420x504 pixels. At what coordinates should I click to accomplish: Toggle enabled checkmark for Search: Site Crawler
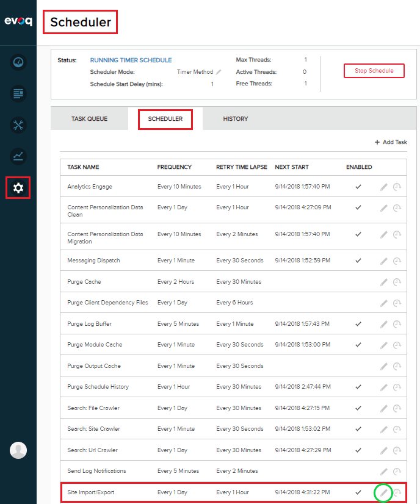pyautogui.click(x=359, y=429)
